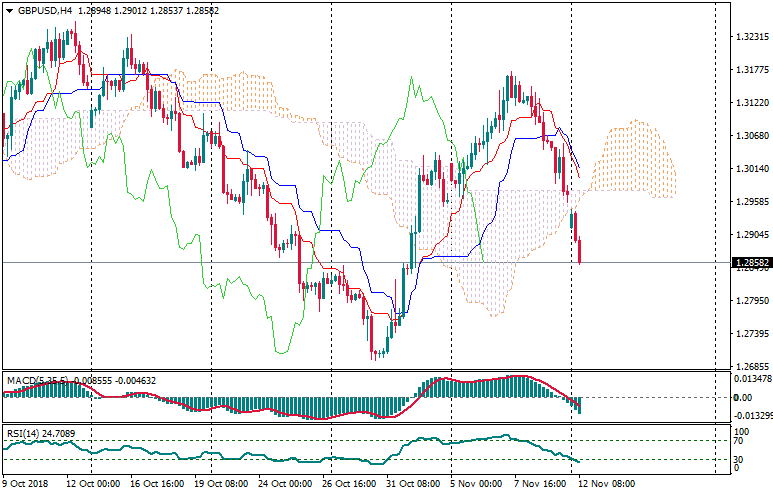Select the 12 Nov 08:00 time marker
This screenshot has height=495, width=773.
pyautogui.click(x=608, y=483)
